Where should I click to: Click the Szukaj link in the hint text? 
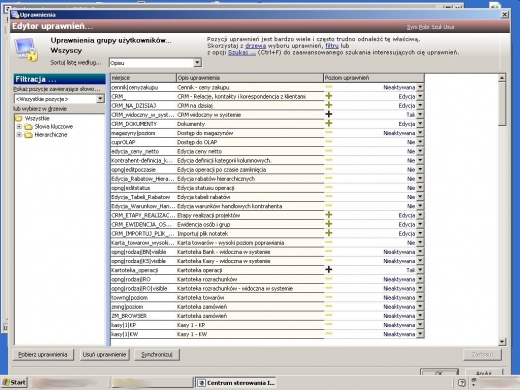tap(242, 52)
